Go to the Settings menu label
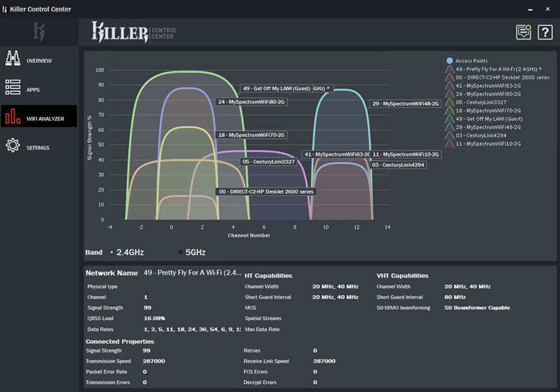 tap(38, 147)
